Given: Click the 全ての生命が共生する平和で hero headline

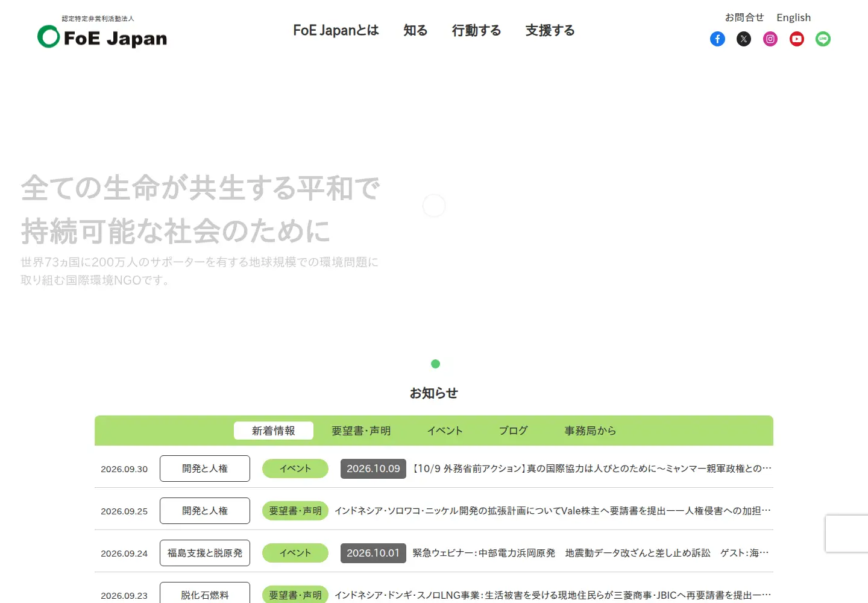Looking at the screenshot, I should [201, 188].
